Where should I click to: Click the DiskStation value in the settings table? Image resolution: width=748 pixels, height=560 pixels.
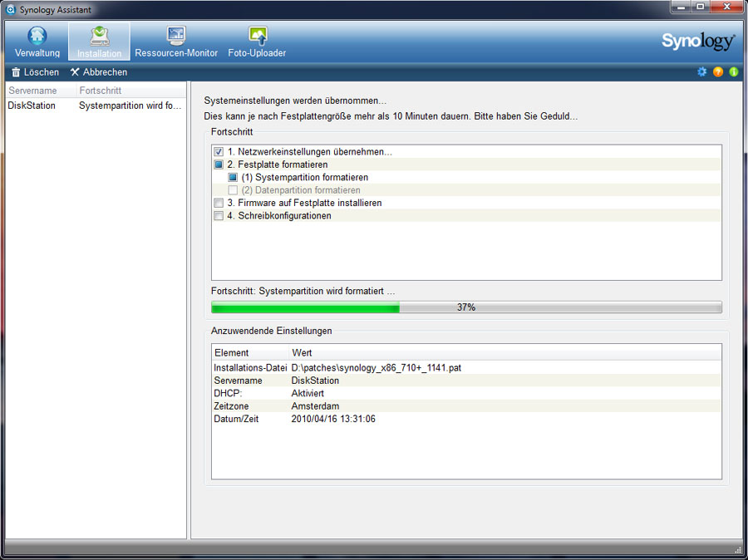coord(315,381)
